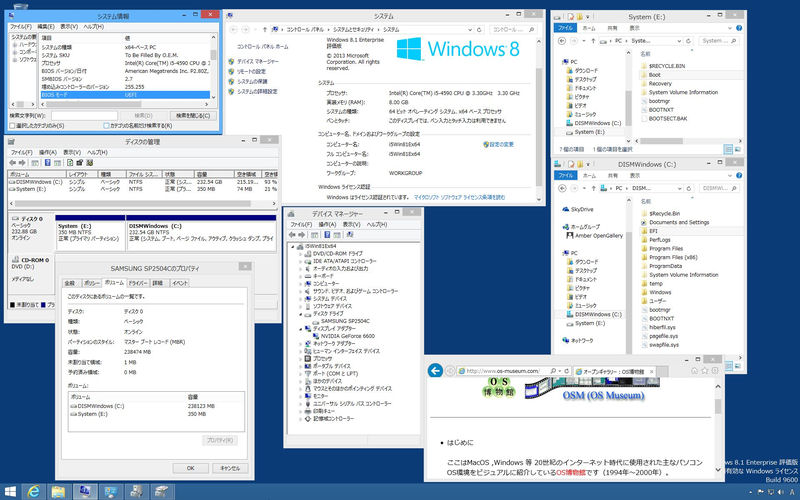Open ファイル(F) menu in System Information

pos(21,27)
